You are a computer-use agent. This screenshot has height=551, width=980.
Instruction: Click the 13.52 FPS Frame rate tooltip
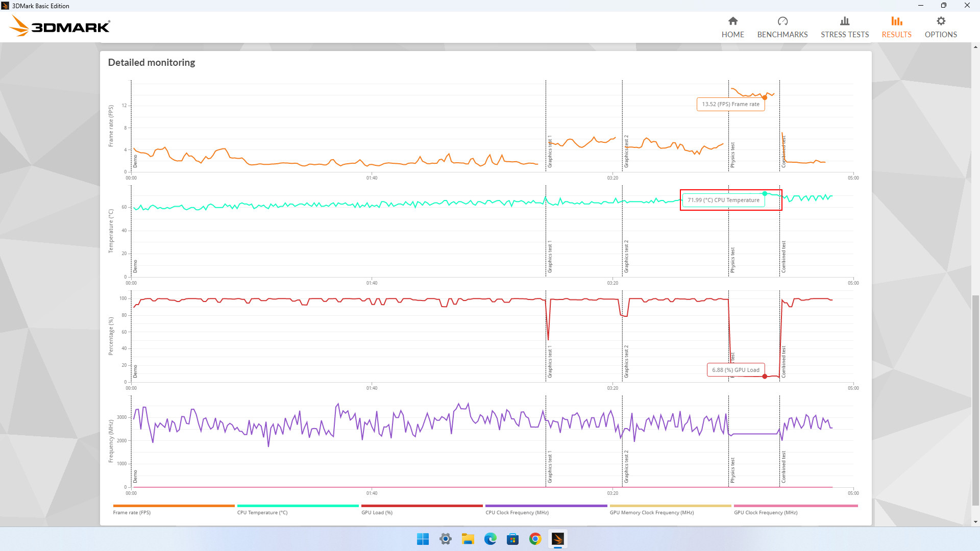pyautogui.click(x=730, y=104)
